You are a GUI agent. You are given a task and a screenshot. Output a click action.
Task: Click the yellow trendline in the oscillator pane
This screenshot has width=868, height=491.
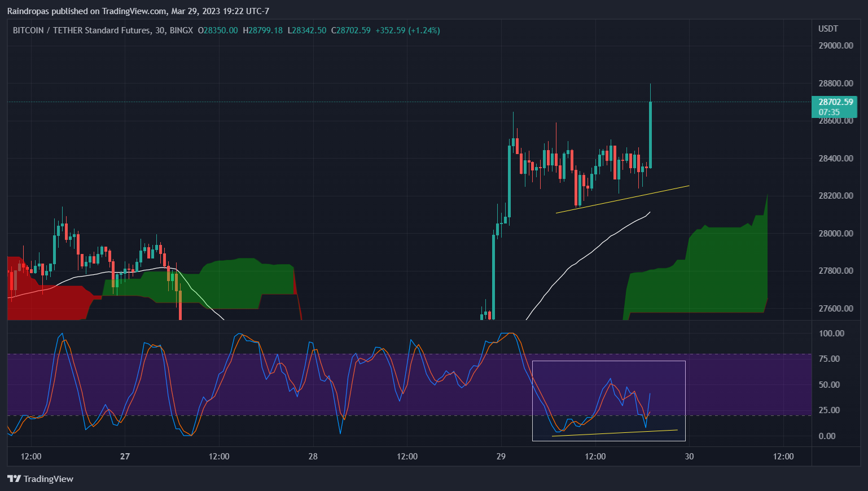[615, 433]
